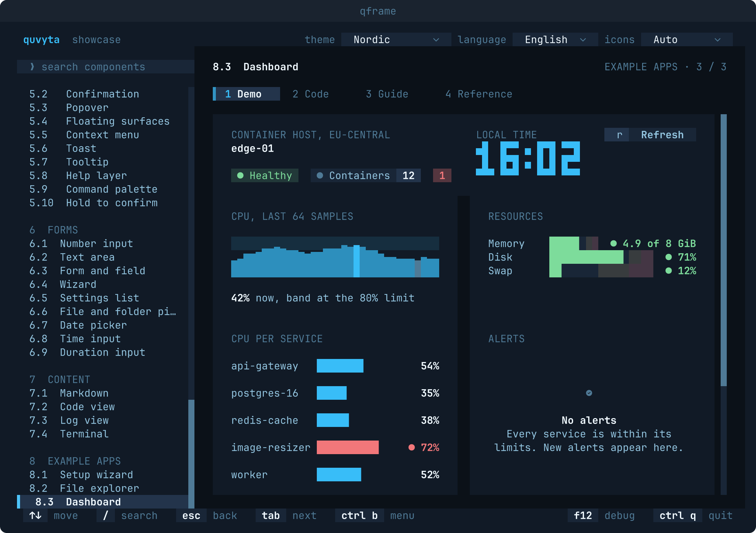Click the no-alerts checkmark icon

589,393
